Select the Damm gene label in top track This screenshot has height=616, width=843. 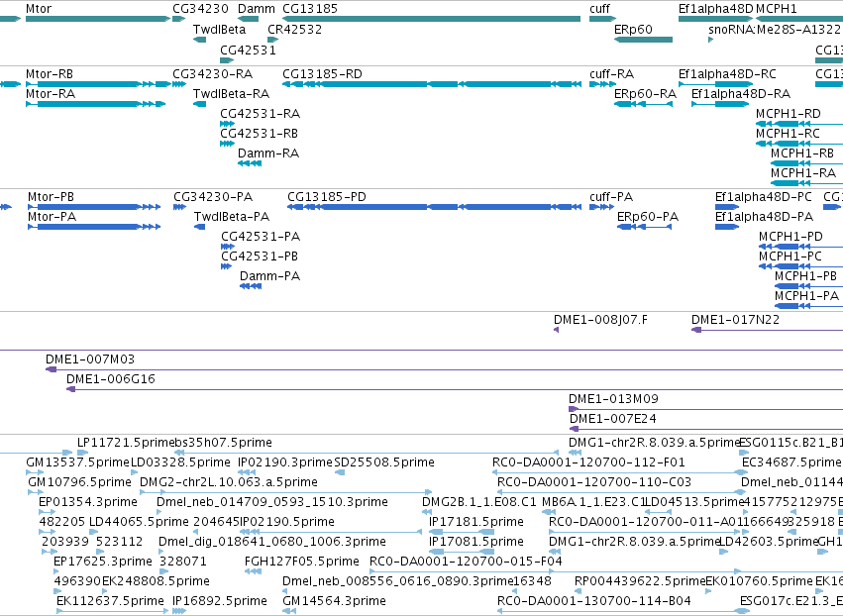pyautogui.click(x=257, y=9)
